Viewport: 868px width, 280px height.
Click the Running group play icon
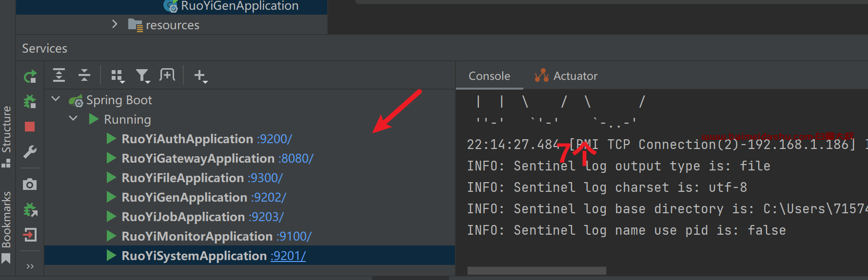click(94, 119)
